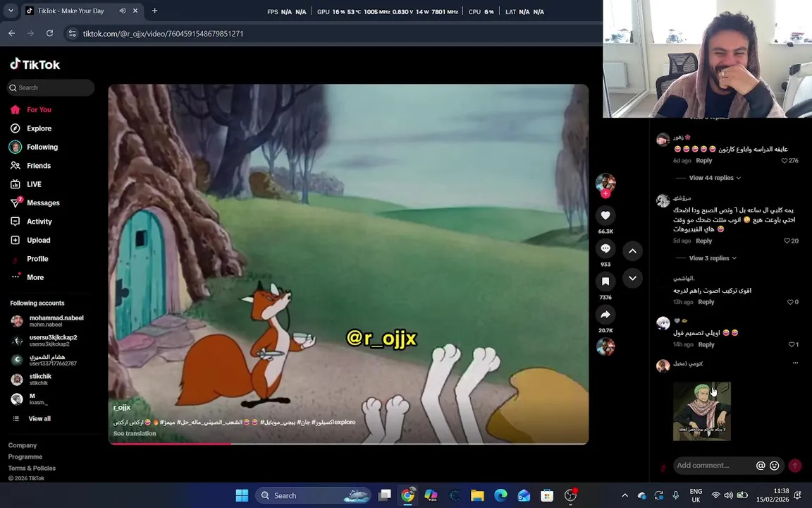Expand View 44 replies

point(715,178)
